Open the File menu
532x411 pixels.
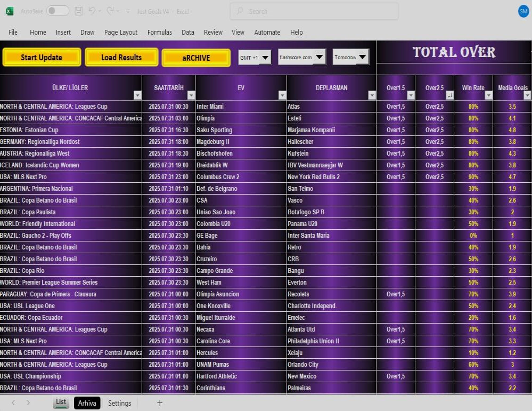coord(13,33)
